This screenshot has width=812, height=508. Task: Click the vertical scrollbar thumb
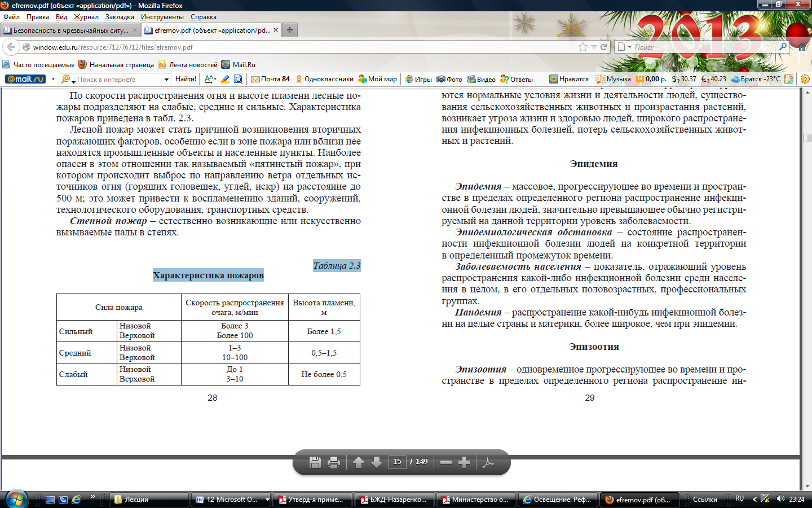pyautogui.click(x=807, y=138)
